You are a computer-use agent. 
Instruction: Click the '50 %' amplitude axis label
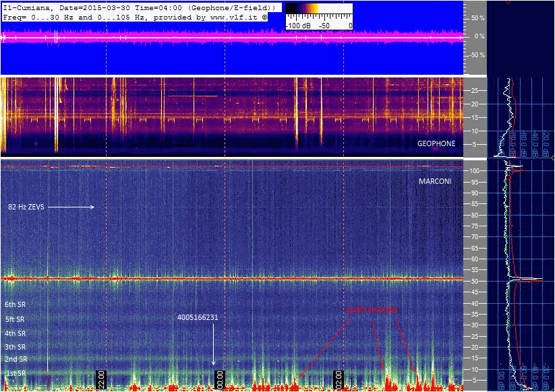coord(478,18)
